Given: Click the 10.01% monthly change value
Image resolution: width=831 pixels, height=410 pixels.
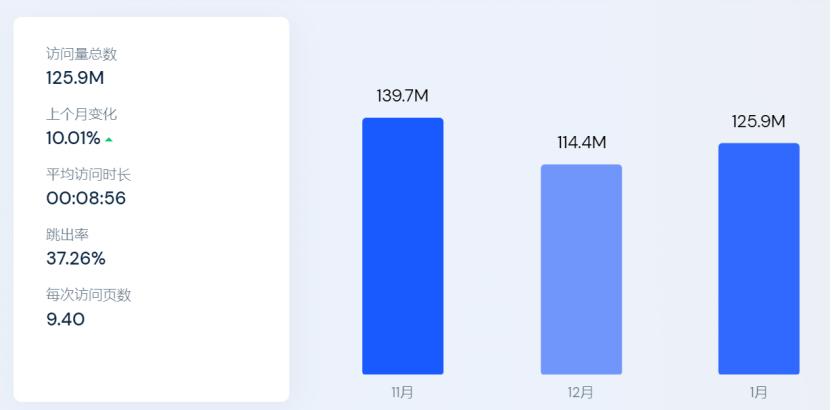Looking at the screenshot, I should pyautogui.click(x=73, y=138).
